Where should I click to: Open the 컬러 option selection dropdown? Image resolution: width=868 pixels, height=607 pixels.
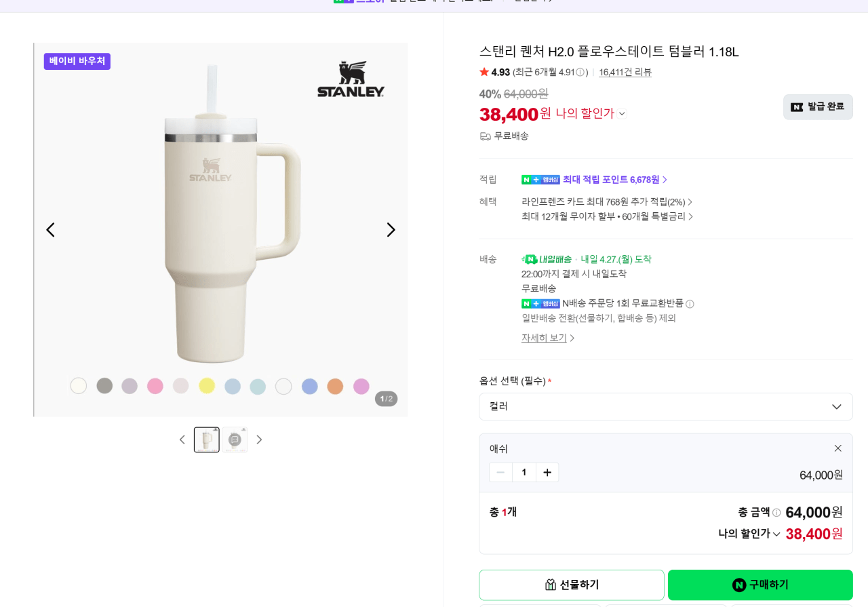point(665,406)
